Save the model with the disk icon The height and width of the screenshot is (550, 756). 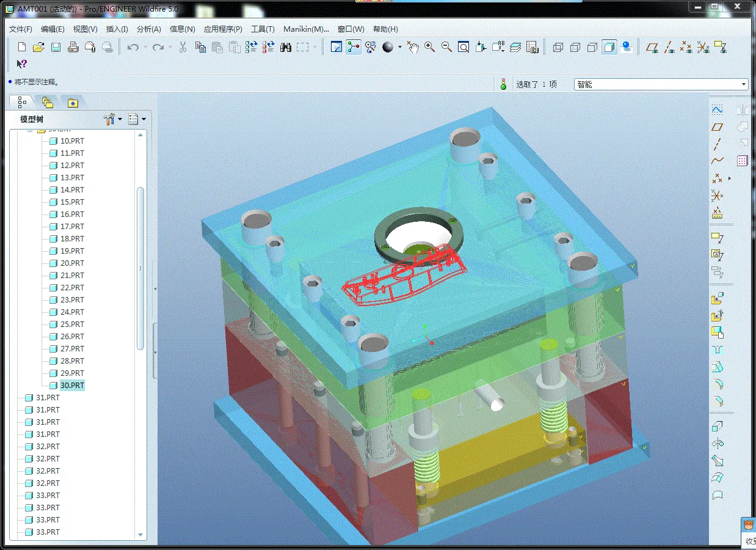click(56, 47)
